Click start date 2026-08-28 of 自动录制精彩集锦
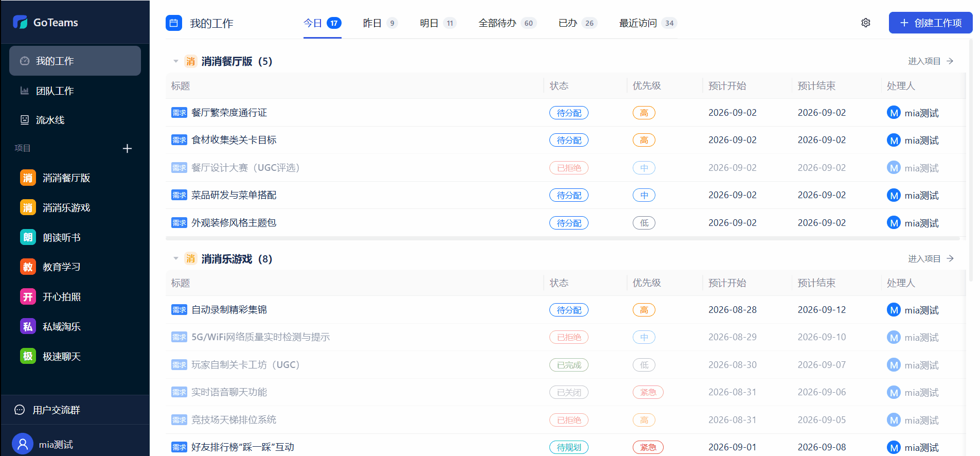Viewport: 980px width, 456px height. tap(733, 310)
